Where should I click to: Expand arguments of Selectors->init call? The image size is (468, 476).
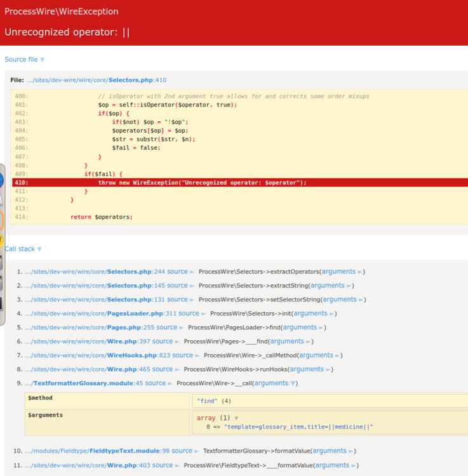tap(314, 314)
